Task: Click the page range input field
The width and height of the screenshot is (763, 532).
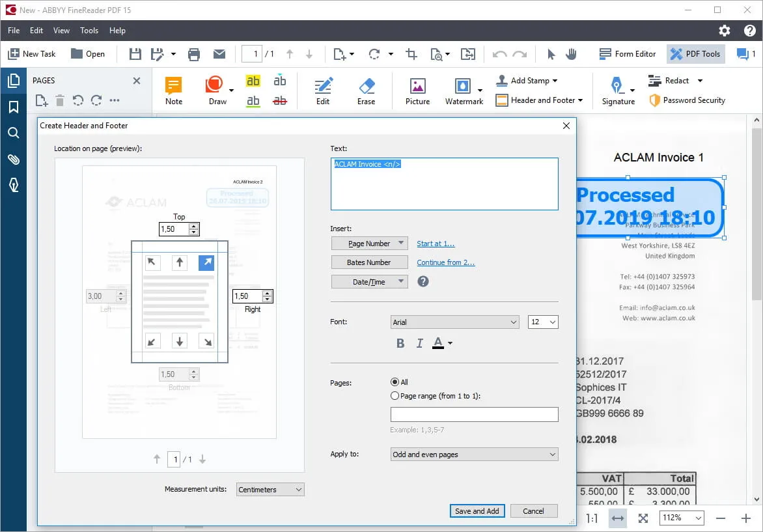Action: click(x=474, y=415)
